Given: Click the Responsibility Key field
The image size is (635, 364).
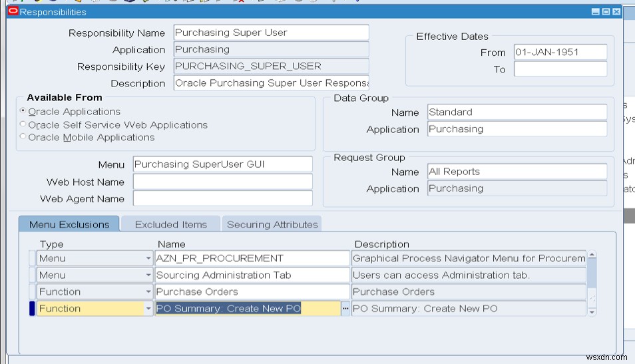Looking at the screenshot, I should click(272, 66).
